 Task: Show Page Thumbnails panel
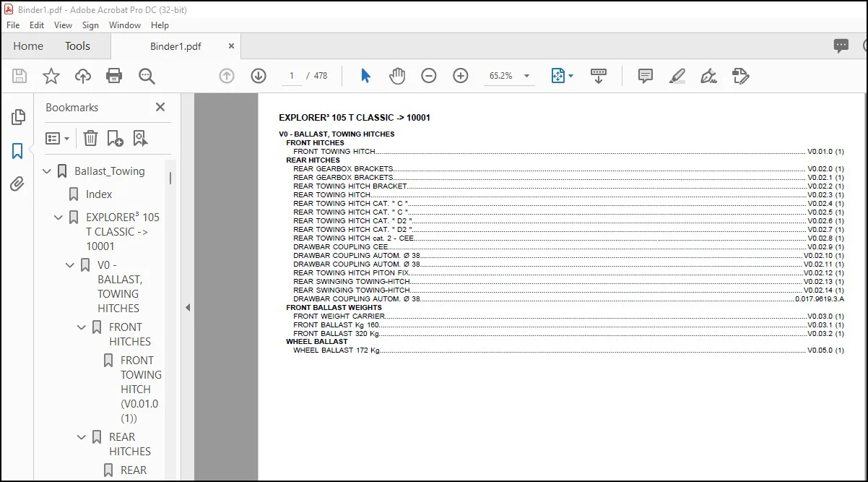pyautogui.click(x=18, y=117)
